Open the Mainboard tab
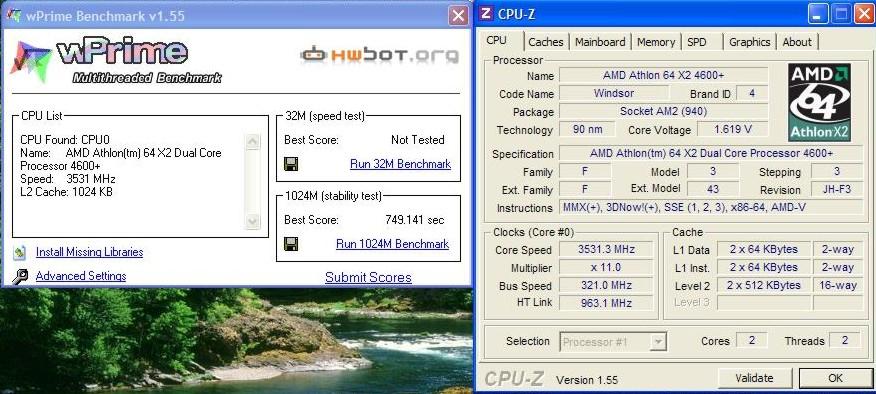The image size is (876, 394). click(x=600, y=42)
